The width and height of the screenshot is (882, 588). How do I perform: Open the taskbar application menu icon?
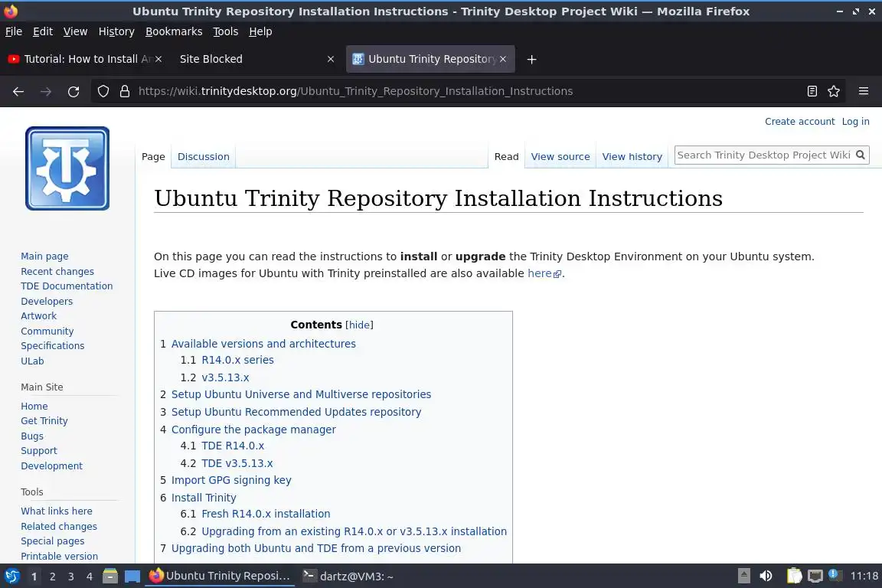pos(11,576)
